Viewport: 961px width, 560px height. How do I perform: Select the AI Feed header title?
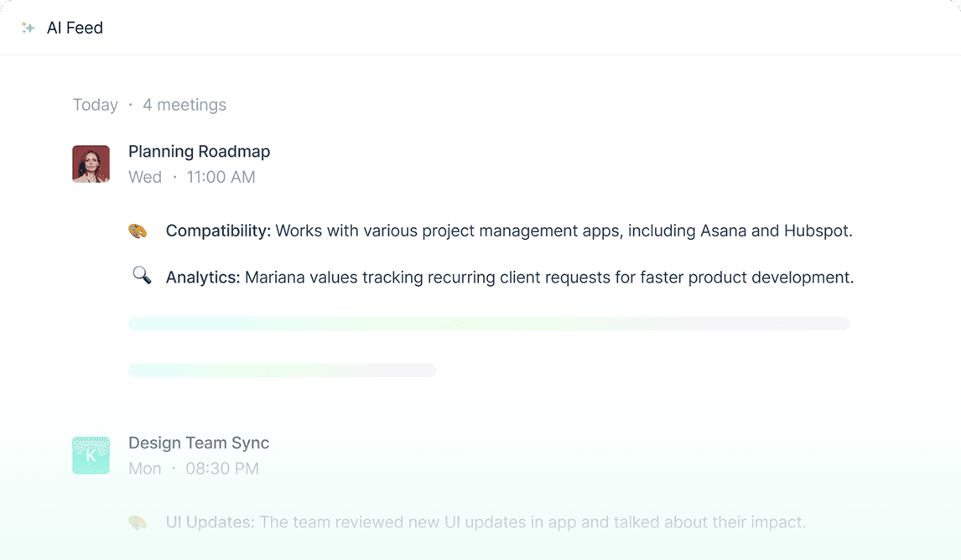pos(75,28)
